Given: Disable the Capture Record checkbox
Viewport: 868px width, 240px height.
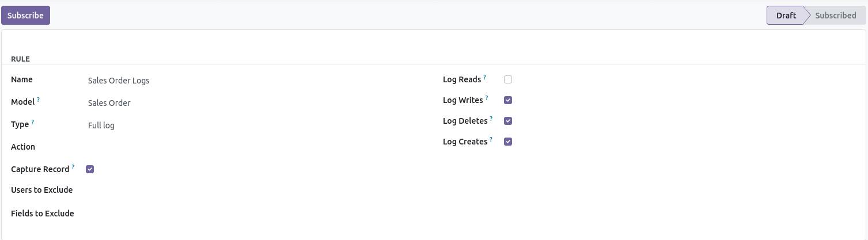Looking at the screenshot, I should [x=90, y=169].
